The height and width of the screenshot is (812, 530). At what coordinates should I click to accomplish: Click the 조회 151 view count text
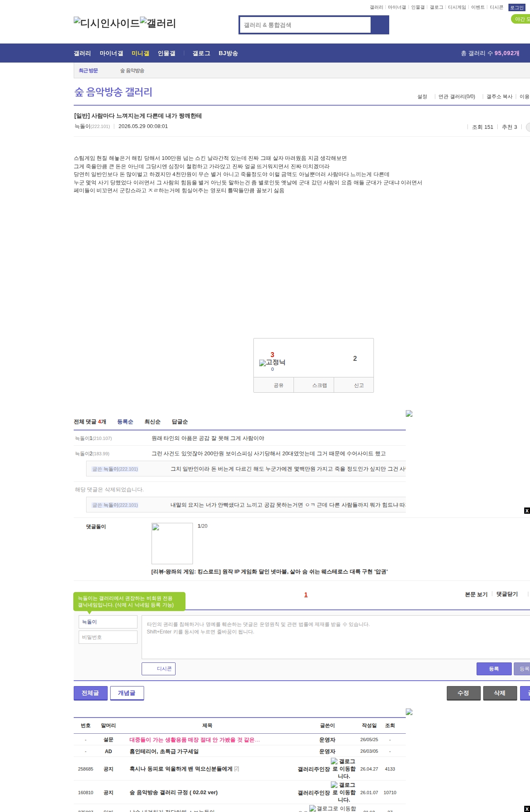click(483, 127)
